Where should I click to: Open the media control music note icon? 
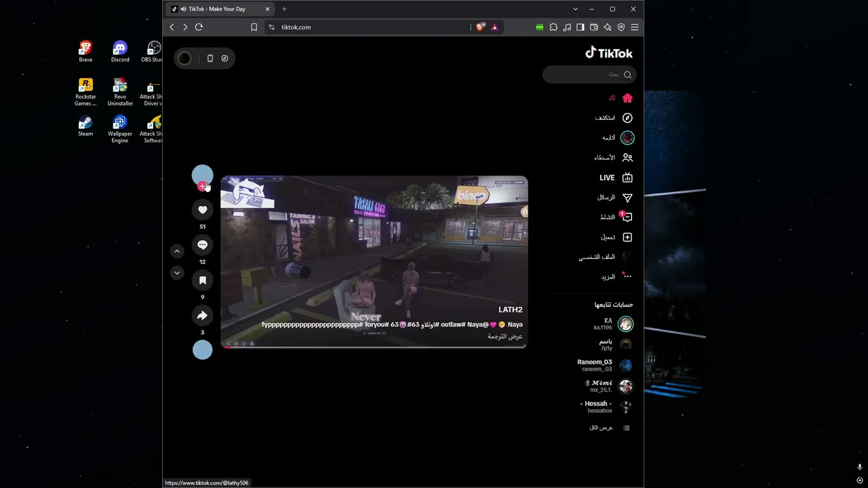567,27
